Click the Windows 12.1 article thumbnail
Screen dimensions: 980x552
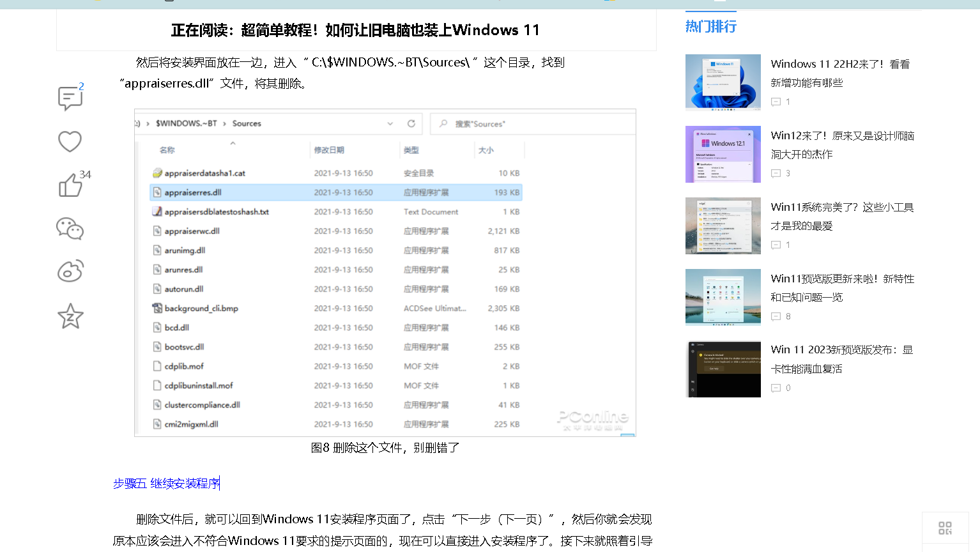(723, 154)
